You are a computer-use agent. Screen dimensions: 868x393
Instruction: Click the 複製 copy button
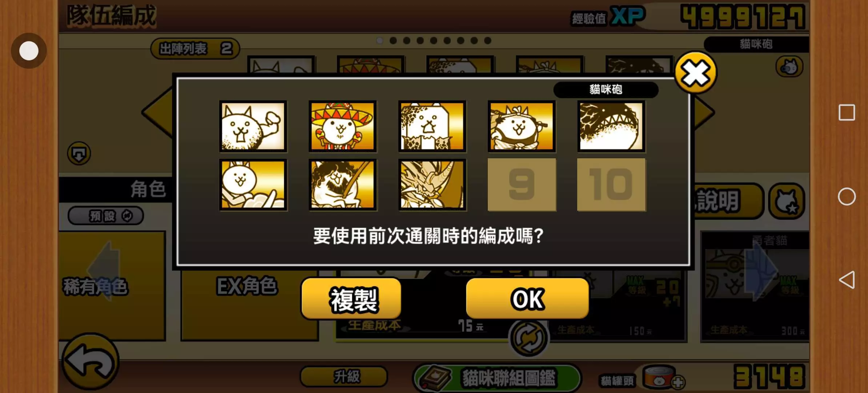pos(351,299)
